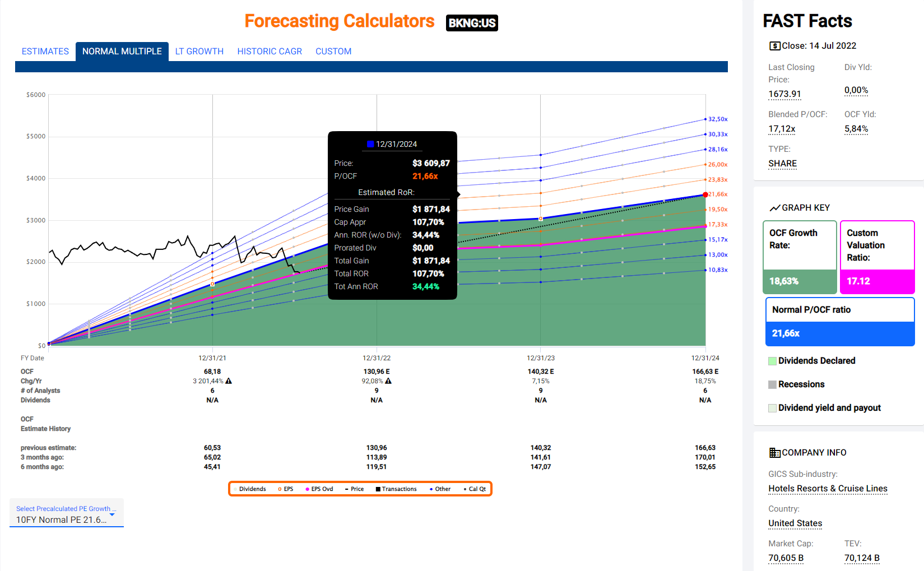This screenshot has width=924, height=571.
Task: Open Hotels Resorts & Cruise Lines link
Action: click(x=828, y=489)
